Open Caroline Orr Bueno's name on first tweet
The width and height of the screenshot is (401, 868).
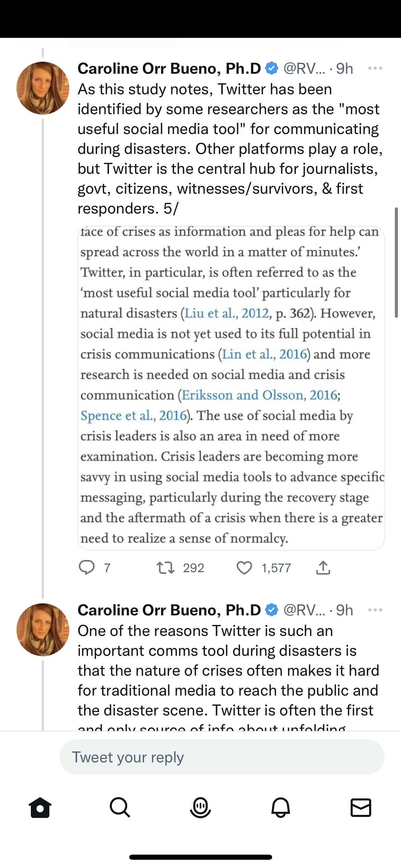[x=169, y=69]
